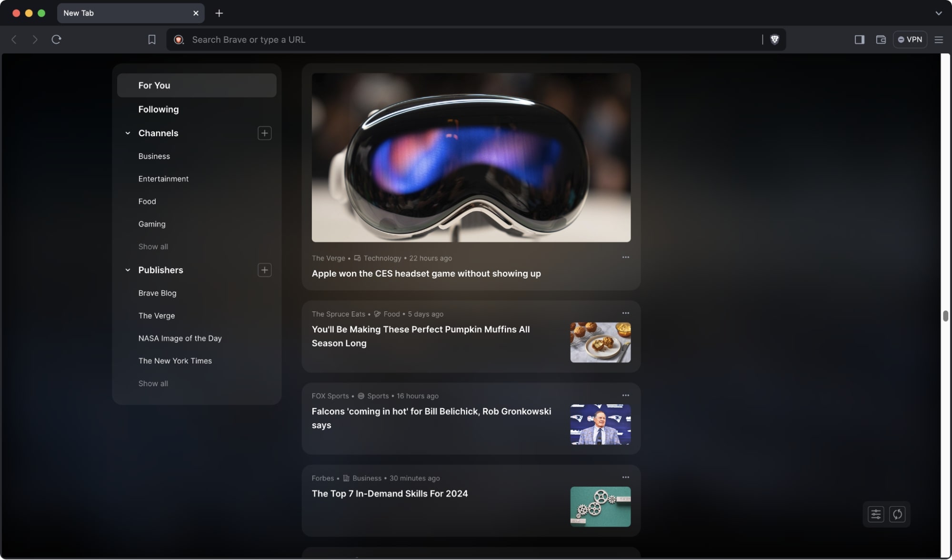Reload the page
Screen dimensions: 952x560
pyautogui.click(x=56, y=40)
